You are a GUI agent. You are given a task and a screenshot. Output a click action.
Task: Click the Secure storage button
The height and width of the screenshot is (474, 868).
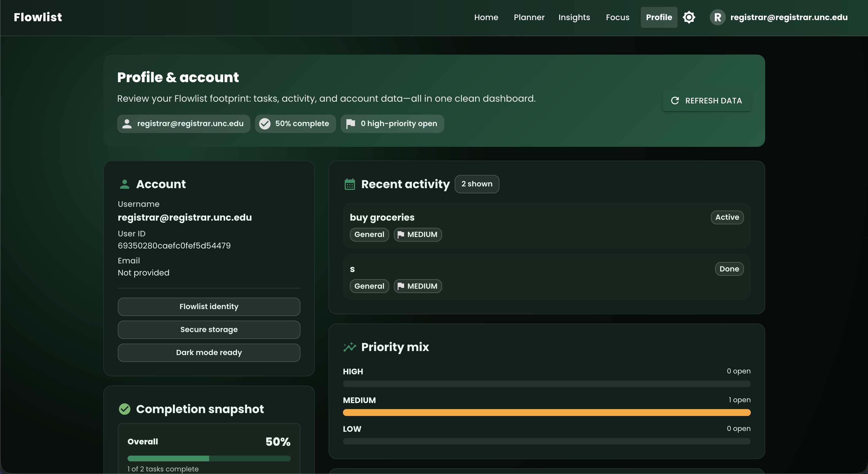[x=209, y=330]
